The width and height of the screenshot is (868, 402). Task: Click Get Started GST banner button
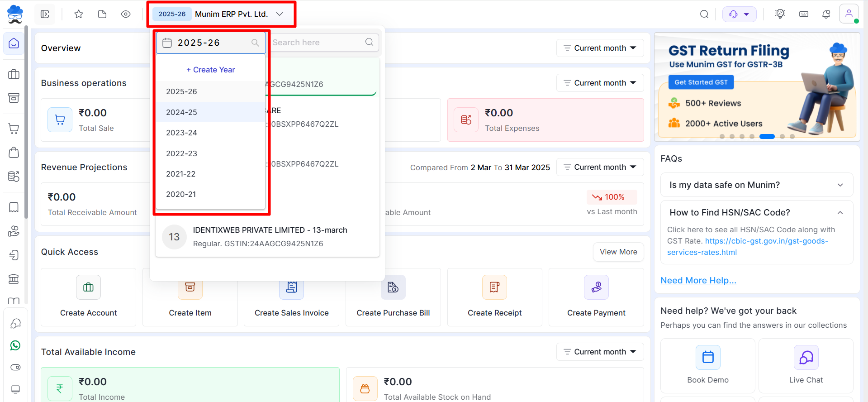click(701, 82)
